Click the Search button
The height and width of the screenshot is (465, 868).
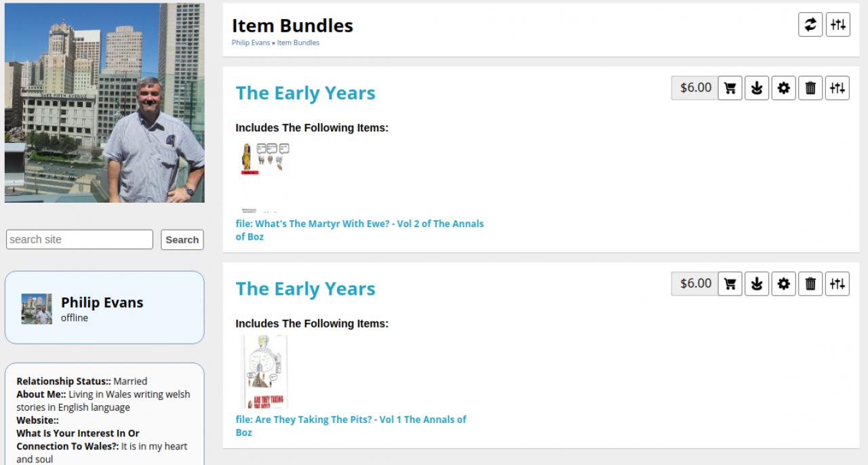[x=182, y=240]
